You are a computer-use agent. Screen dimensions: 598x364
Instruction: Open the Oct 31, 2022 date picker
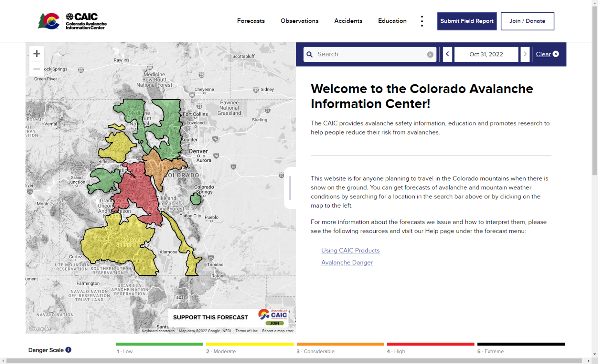[486, 54]
